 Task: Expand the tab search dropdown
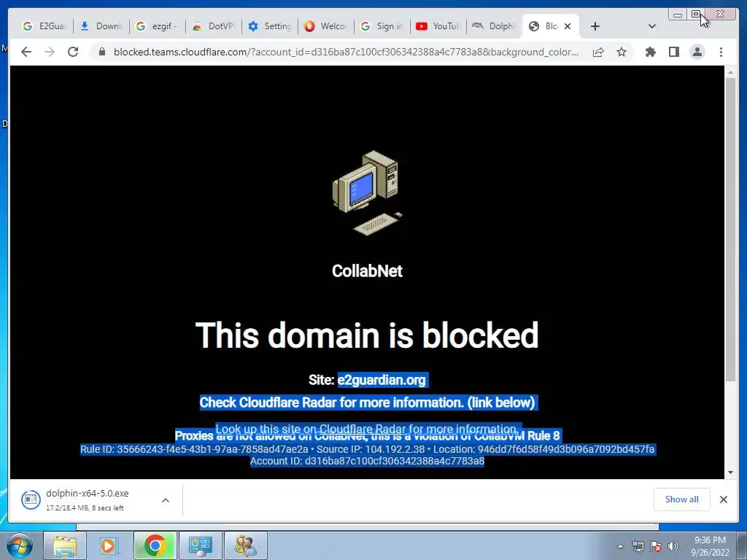tap(651, 26)
